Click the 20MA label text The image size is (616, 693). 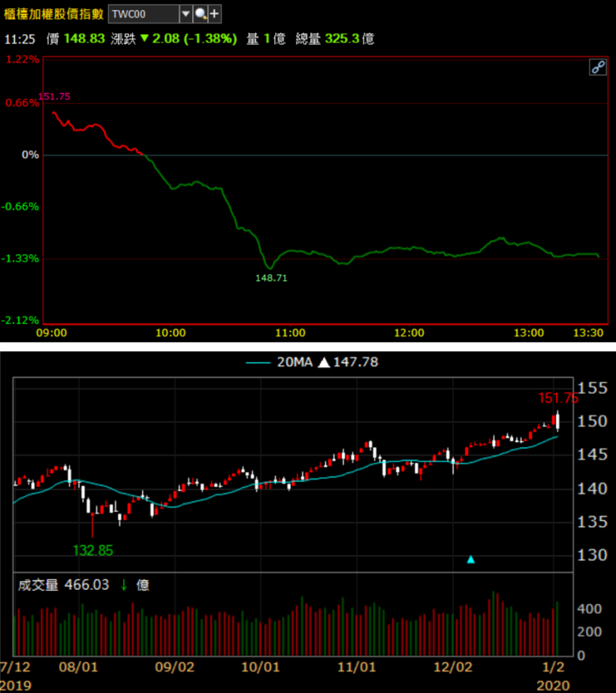click(294, 362)
